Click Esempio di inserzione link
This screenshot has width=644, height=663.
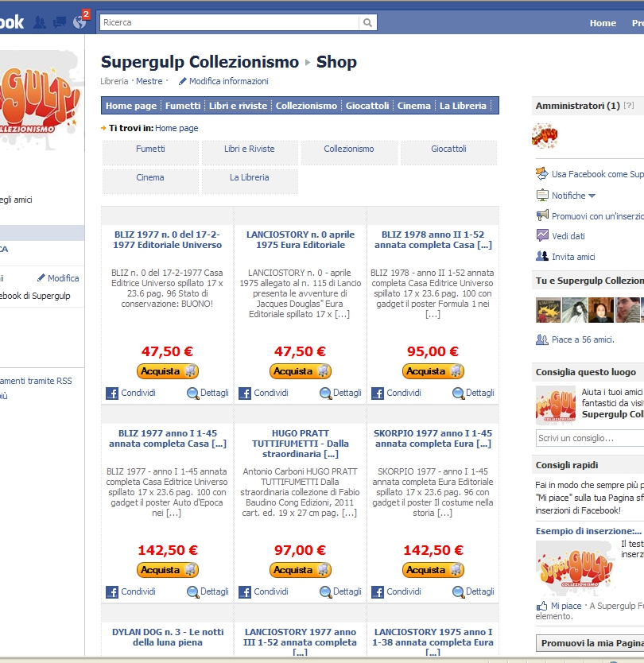(x=588, y=531)
